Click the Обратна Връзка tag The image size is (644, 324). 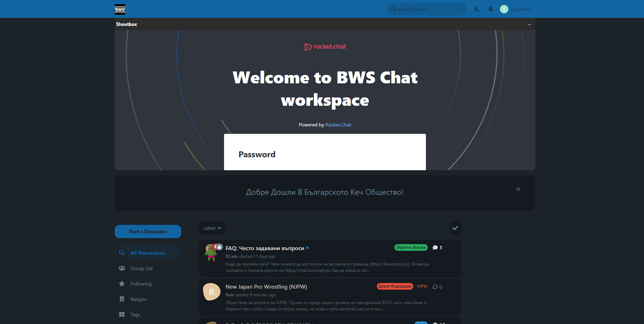click(411, 247)
